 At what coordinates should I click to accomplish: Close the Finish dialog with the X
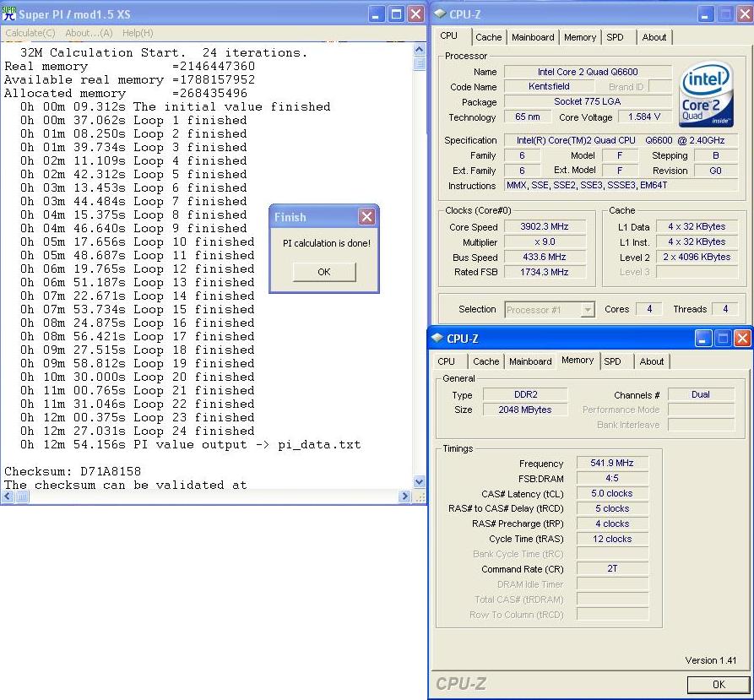pos(367,217)
